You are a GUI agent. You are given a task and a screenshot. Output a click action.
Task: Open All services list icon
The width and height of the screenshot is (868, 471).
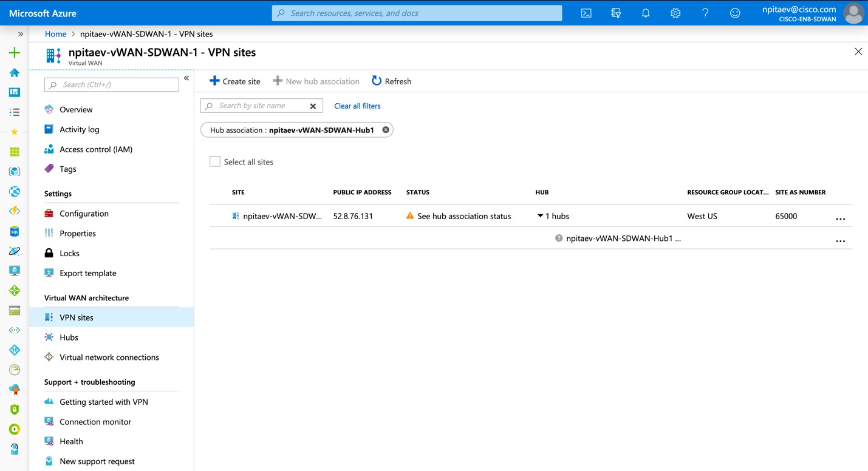tap(15, 112)
